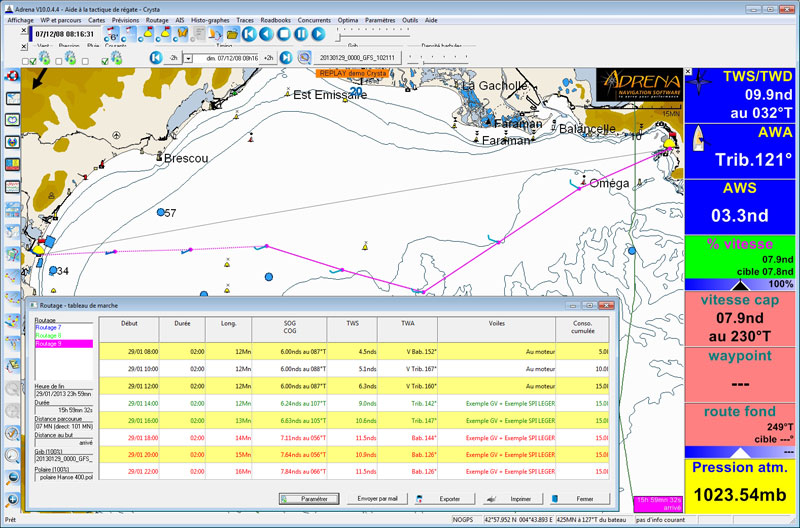The width and height of the screenshot is (800, 528).
Task: Click the gear settings icon next to Courants
Action: click(x=116, y=58)
